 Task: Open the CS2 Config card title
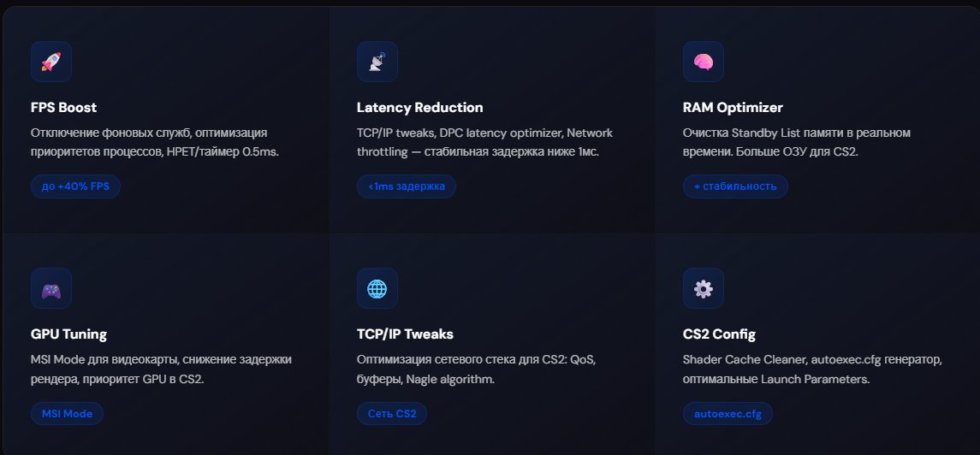point(719,334)
